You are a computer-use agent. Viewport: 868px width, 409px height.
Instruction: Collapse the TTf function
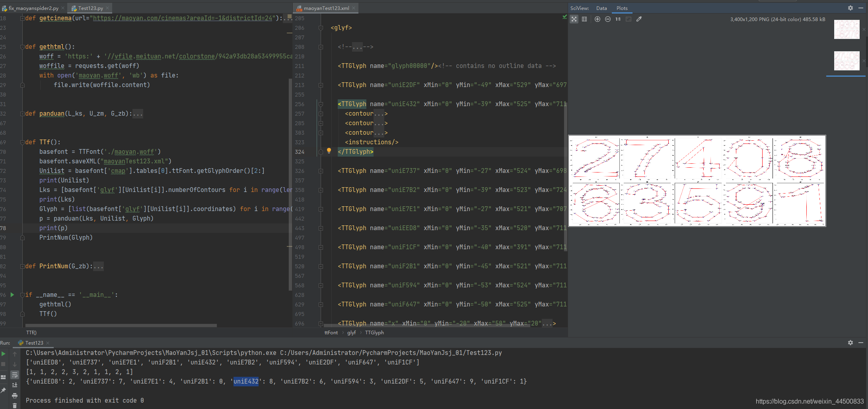(x=22, y=142)
